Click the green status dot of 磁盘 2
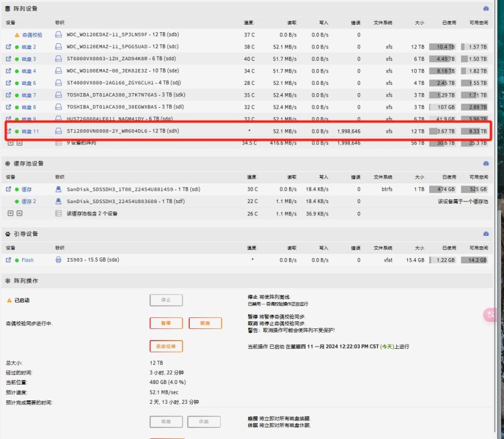Screen dimensions: 504x439 [17, 47]
